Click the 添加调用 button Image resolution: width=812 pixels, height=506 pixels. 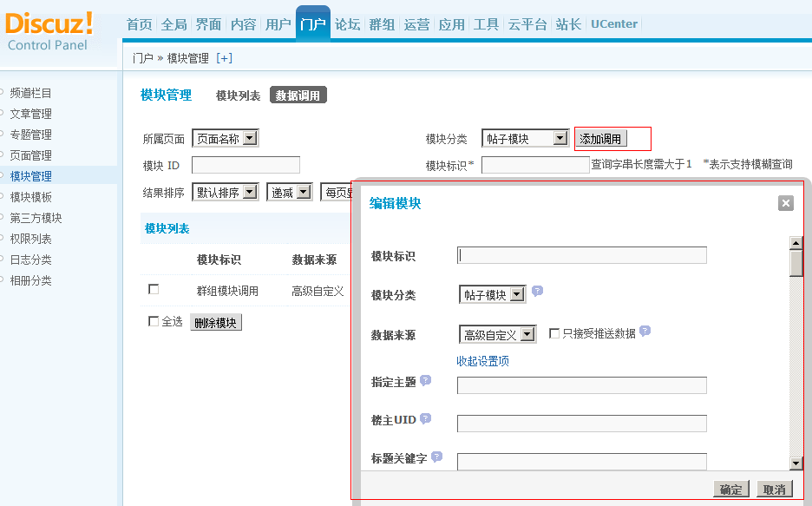pos(600,139)
